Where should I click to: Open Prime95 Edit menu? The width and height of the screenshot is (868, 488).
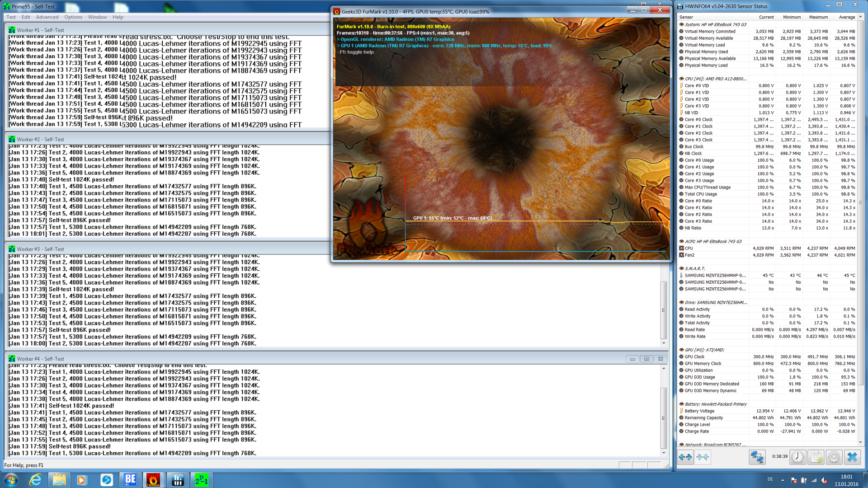(26, 17)
